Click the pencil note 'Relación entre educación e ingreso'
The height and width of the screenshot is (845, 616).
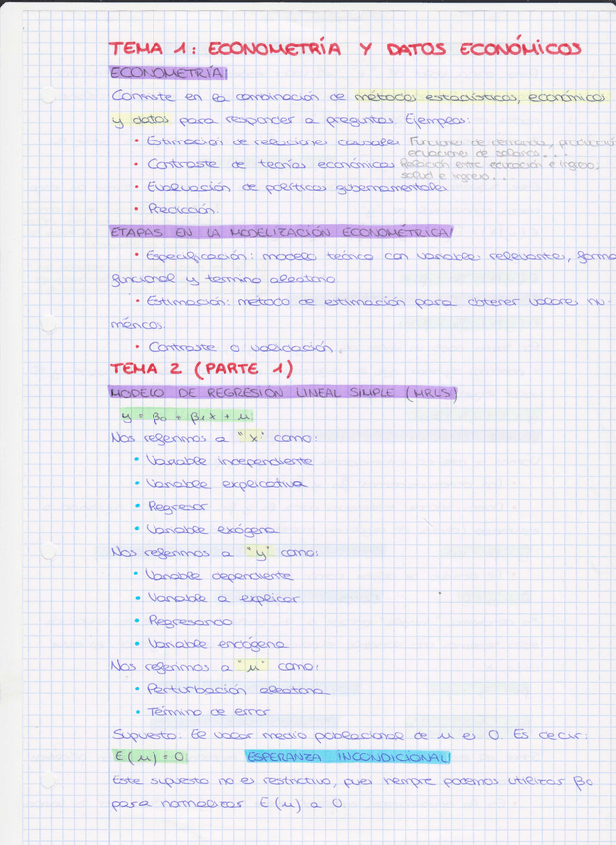[500, 164]
